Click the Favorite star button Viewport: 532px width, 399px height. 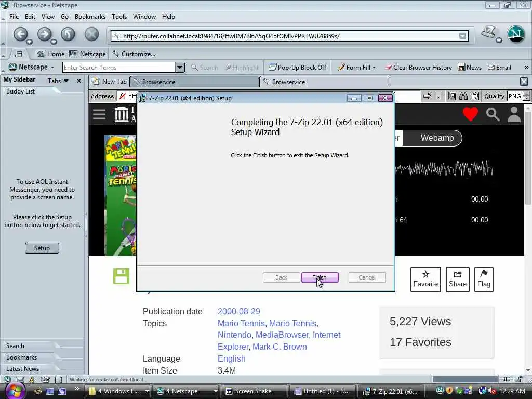(425, 280)
